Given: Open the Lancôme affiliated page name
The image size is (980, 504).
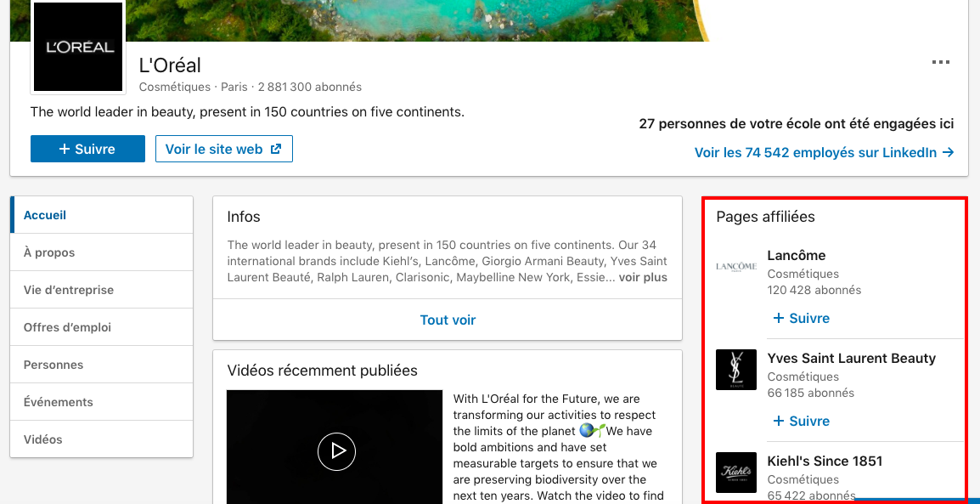Looking at the screenshot, I should pyautogui.click(x=797, y=255).
